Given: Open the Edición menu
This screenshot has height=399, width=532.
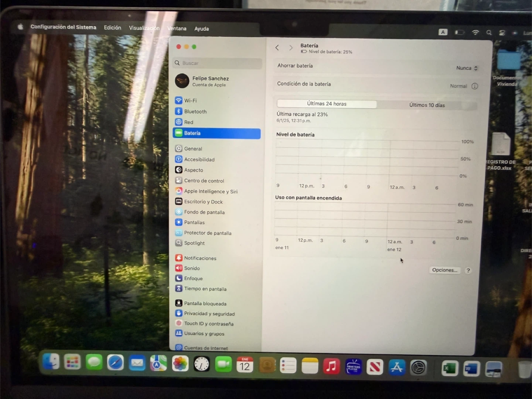Looking at the screenshot, I should click(112, 28).
